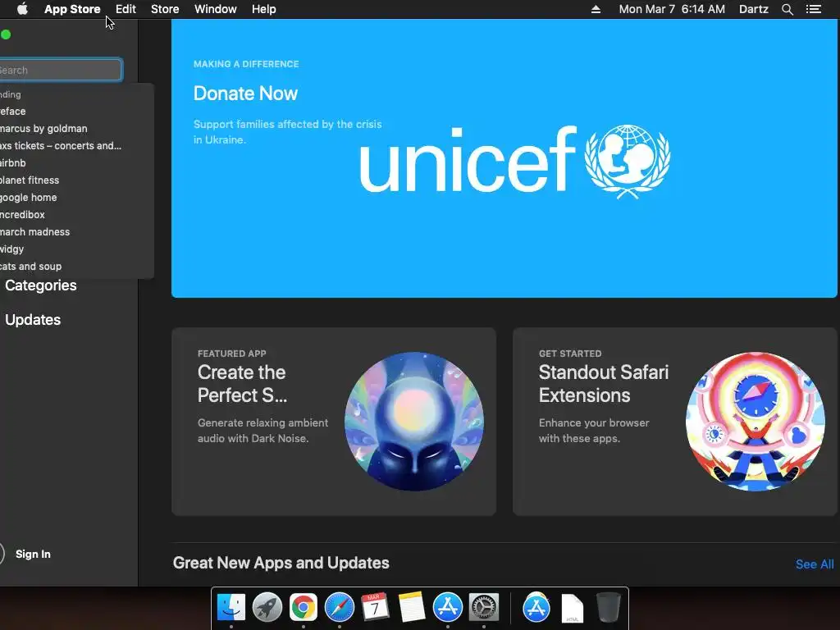Viewport: 840px width, 630px height.
Task: Select 'widgy' trending search
Action: click(x=11, y=249)
